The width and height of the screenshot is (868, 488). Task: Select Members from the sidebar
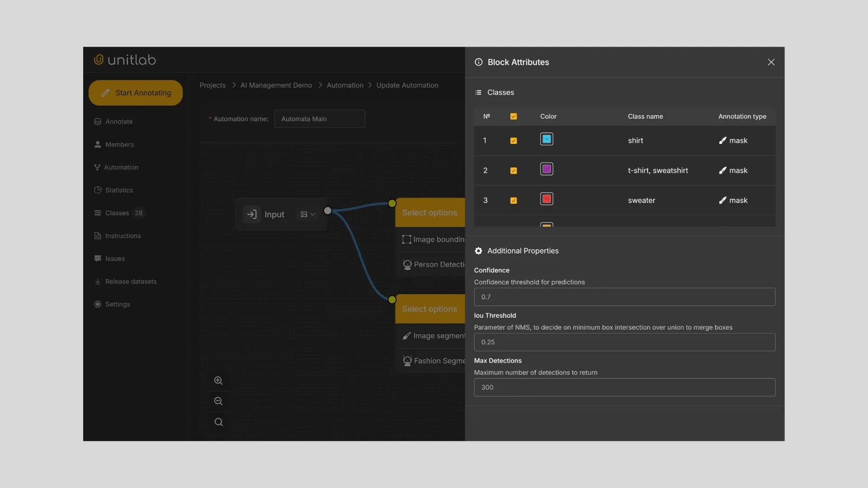(x=119, y=144)
